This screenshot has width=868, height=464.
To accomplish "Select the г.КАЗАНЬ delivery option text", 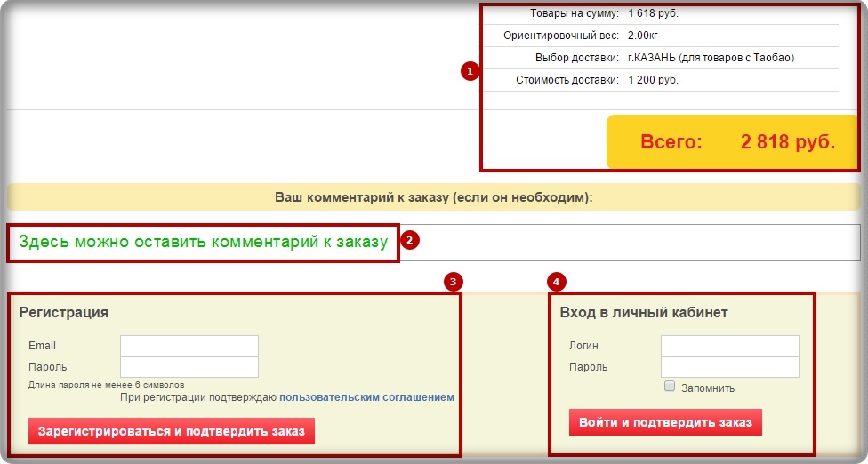I will tap(711, 58).
